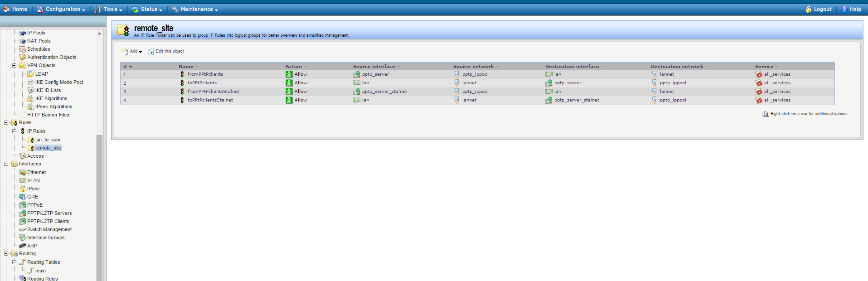Click the Authentication Objects icon
868x281 pixels.
tap(22, 57)
